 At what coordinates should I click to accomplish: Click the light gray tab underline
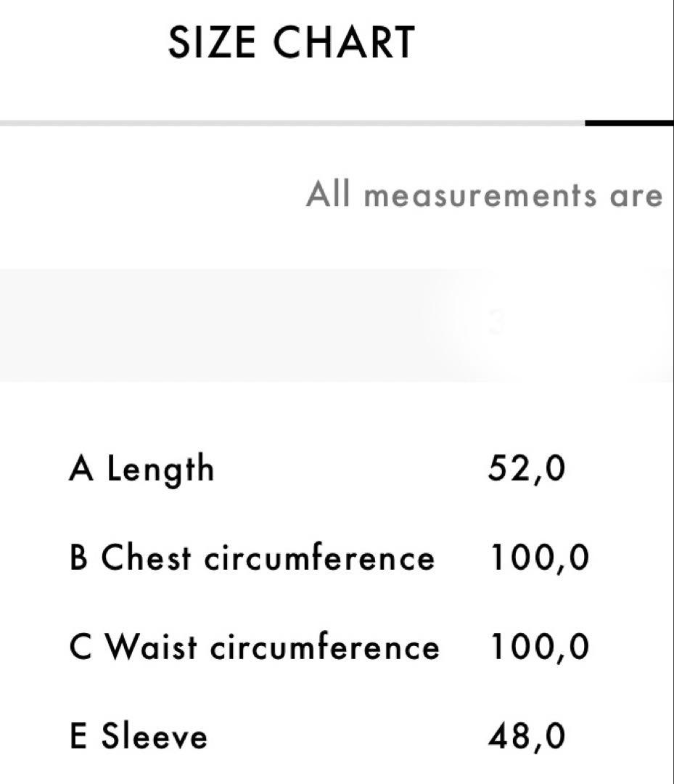click(x=290, y=123)
